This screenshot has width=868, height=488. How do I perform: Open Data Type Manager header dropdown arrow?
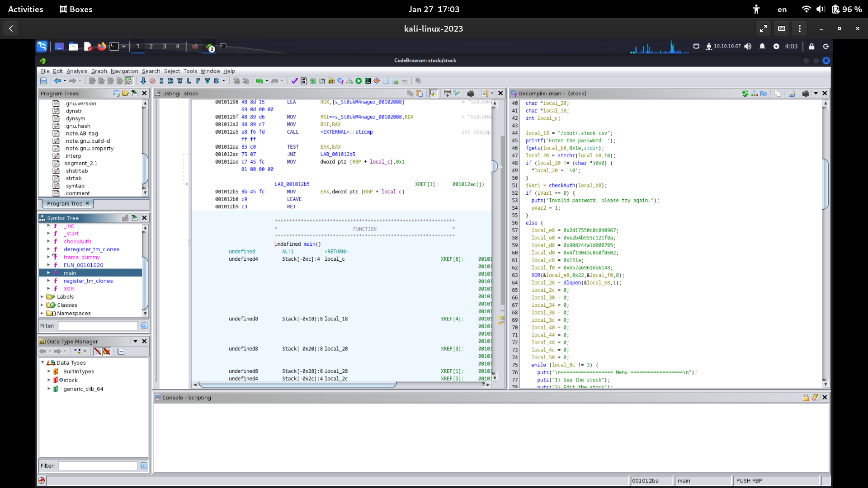tap(135, 342)
